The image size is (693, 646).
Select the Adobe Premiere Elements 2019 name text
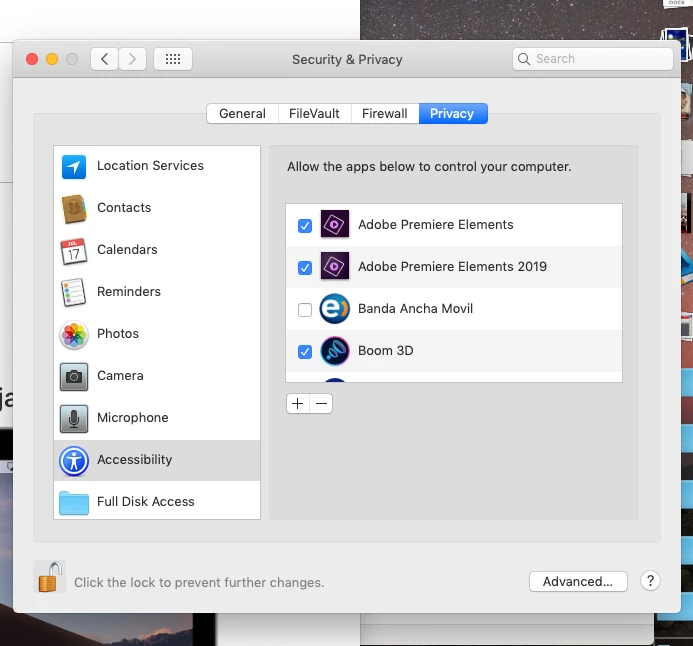tap(453, 266)
